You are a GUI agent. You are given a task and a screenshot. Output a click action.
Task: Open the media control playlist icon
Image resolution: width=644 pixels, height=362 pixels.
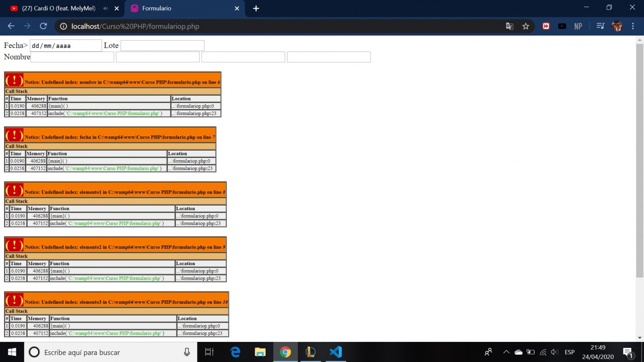click(601, 26)
